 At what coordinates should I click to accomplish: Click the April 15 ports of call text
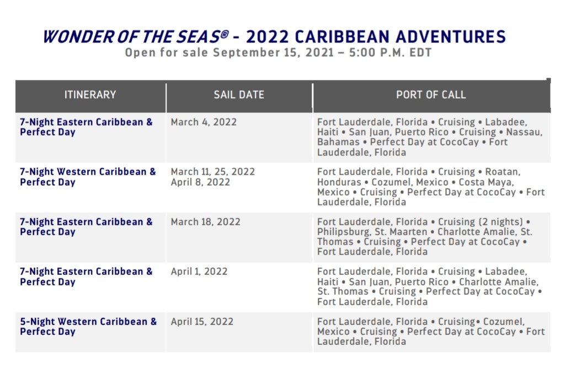[431, 331]
